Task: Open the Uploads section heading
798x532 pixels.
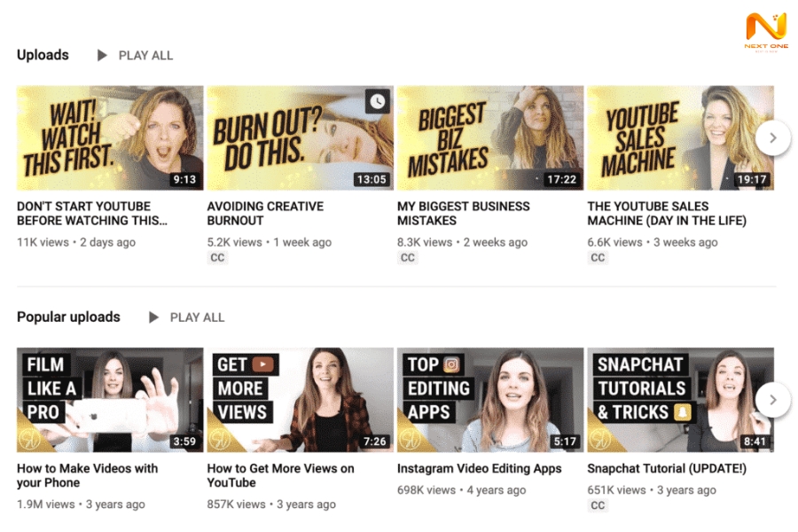Action: (43, 55)
